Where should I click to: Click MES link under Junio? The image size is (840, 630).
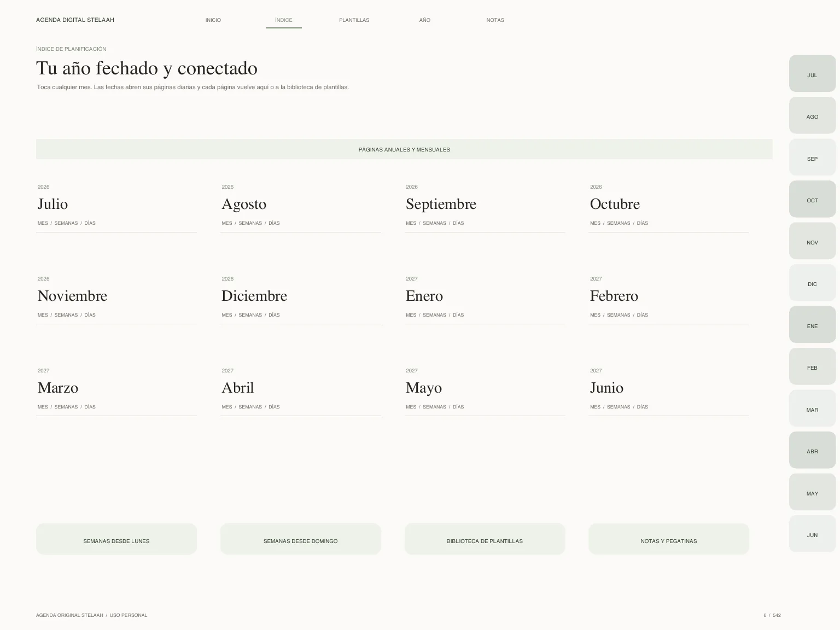click(x=596, y=407)
